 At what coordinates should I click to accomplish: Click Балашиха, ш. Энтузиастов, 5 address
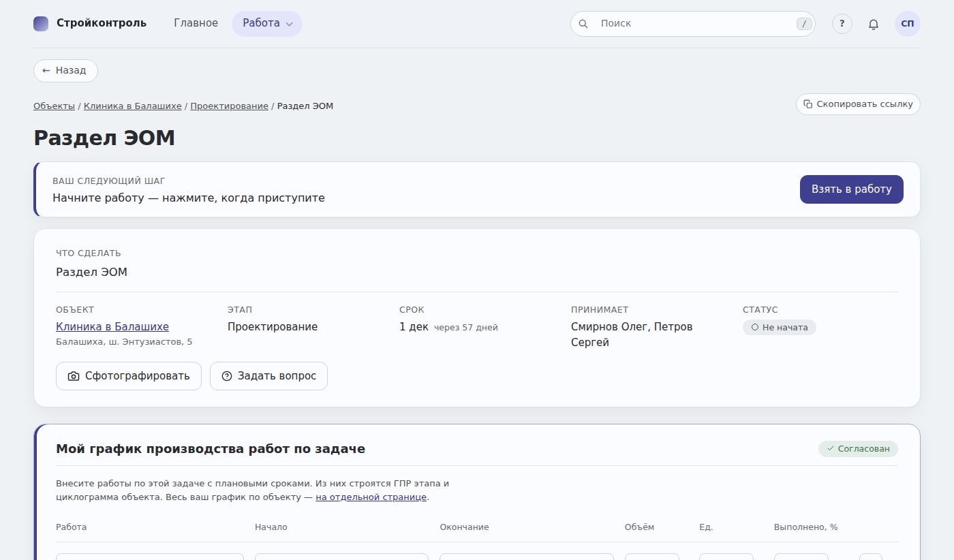point(124,342)
